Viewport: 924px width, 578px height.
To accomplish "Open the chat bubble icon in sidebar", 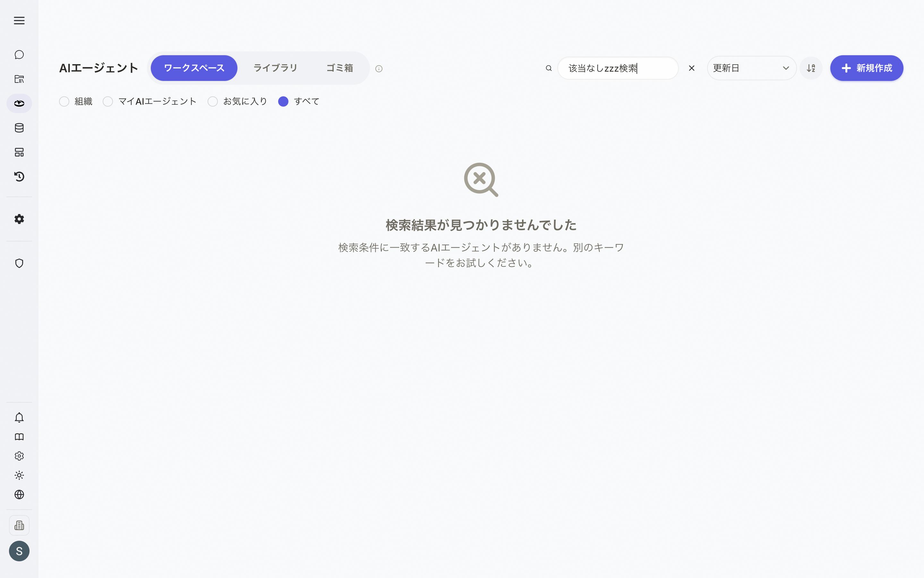I will (x=19, y=55).
